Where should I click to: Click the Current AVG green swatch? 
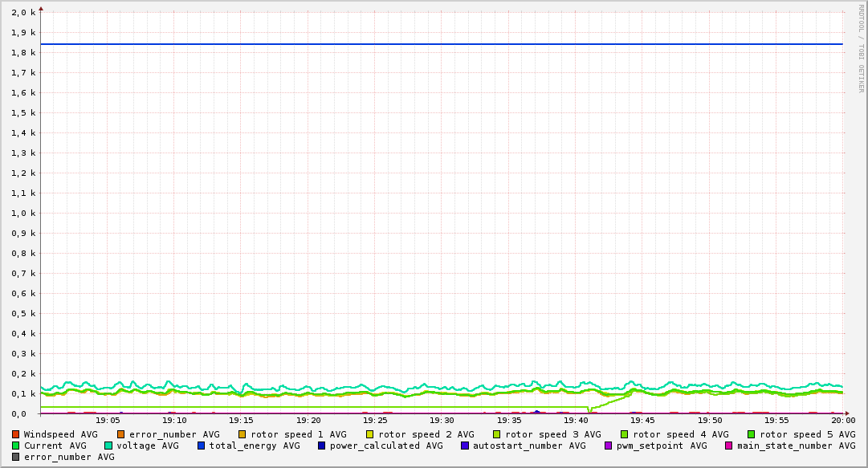(15, 446)
